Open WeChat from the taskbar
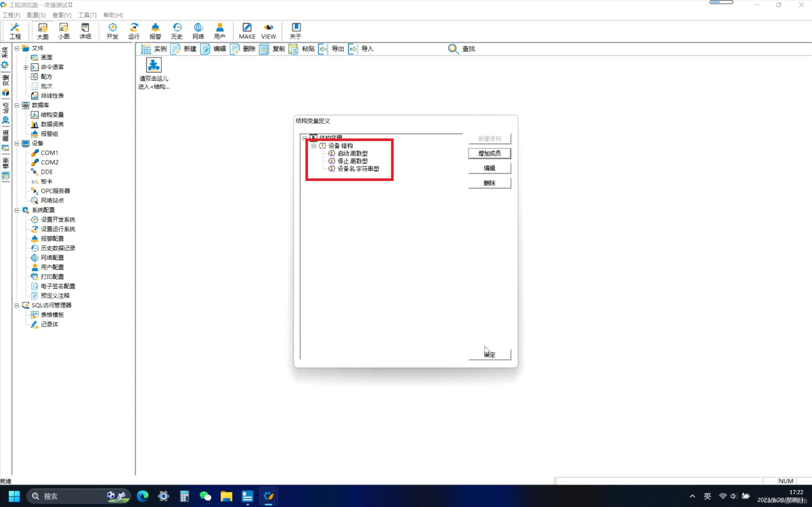The height and width of the screenshot is (507, 812). coord(205,496)
